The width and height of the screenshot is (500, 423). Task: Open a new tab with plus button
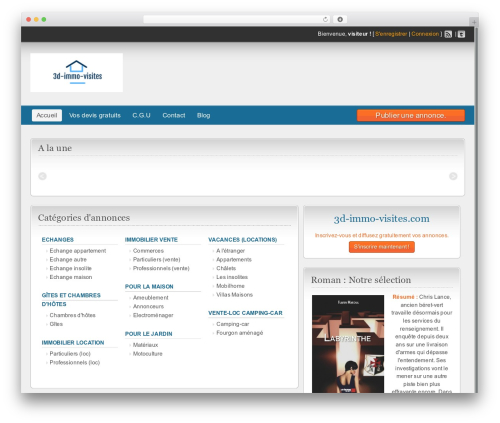click(474, 22)
